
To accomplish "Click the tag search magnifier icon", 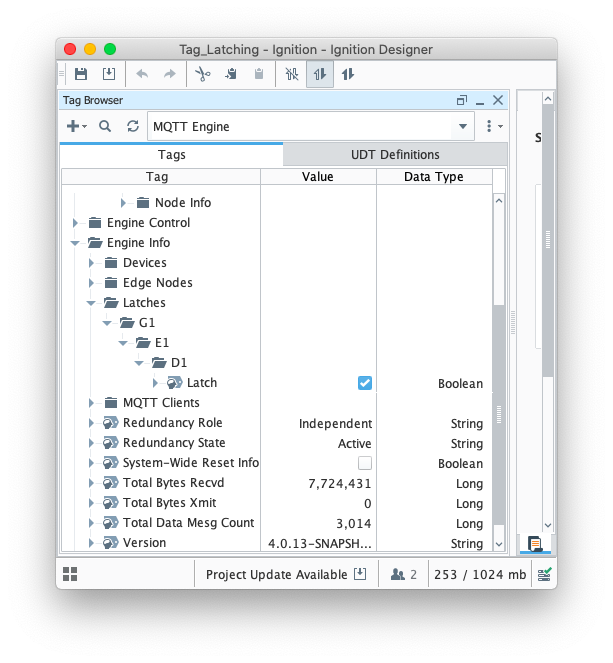I will coord(105,126).
